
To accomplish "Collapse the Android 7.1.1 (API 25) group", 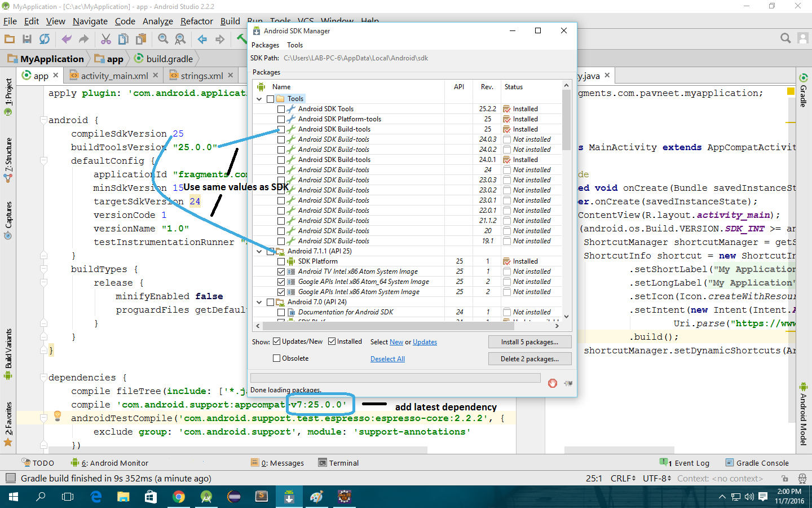I will pyautogui.click(x=259, y=251).
